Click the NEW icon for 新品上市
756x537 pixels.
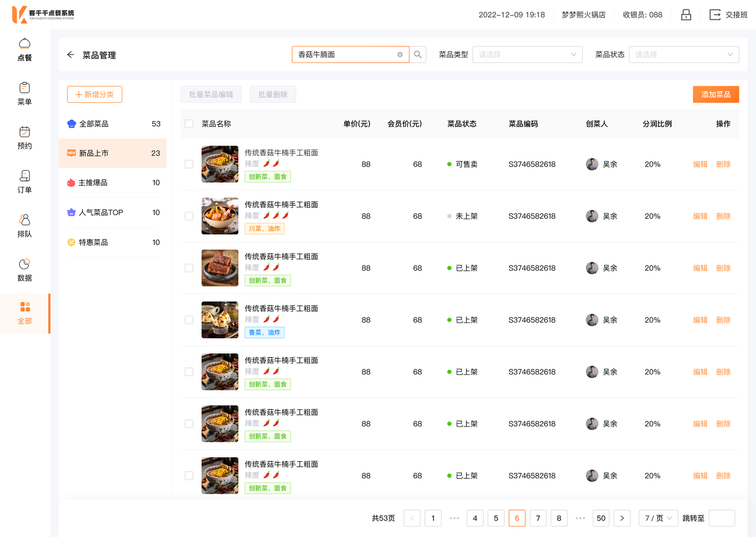[71, 153]
